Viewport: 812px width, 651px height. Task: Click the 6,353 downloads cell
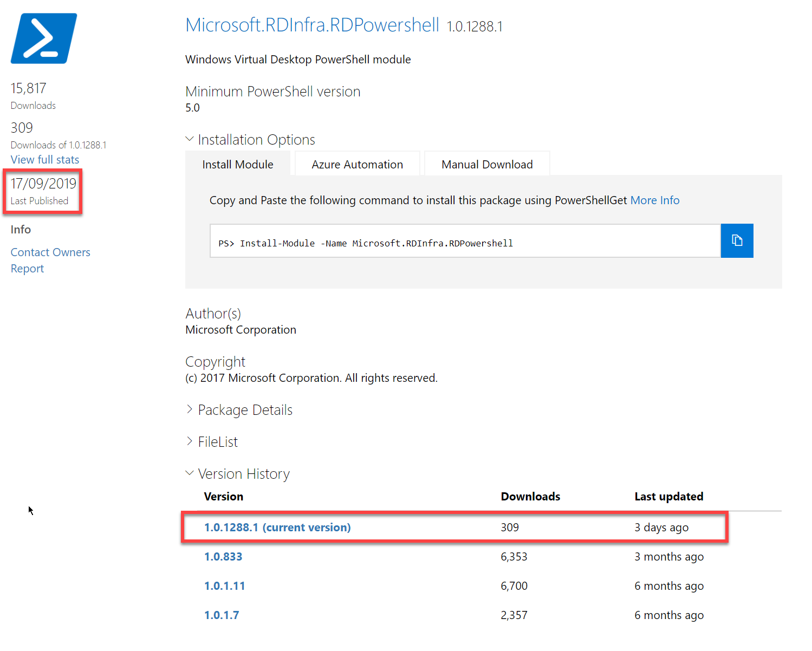(x=514, y=557)
